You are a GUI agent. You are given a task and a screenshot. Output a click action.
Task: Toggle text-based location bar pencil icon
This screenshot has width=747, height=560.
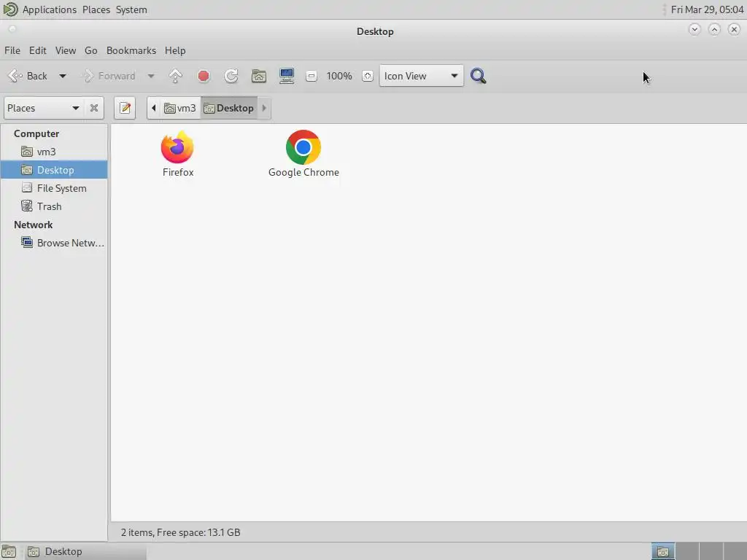tap(125, 108)
